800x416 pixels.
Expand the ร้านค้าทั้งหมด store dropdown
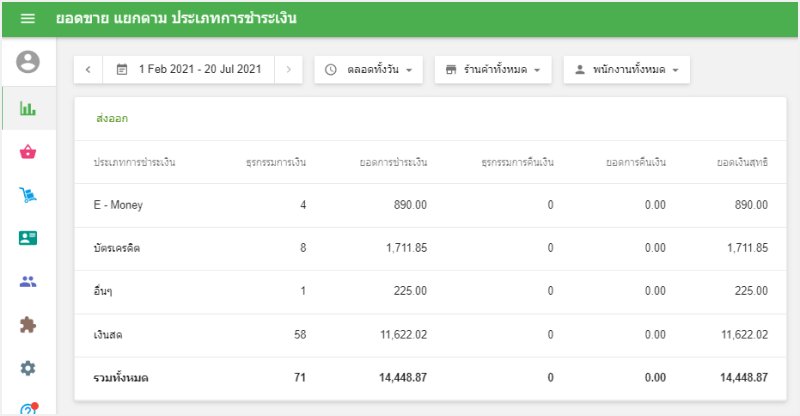(x=493, y=69)
